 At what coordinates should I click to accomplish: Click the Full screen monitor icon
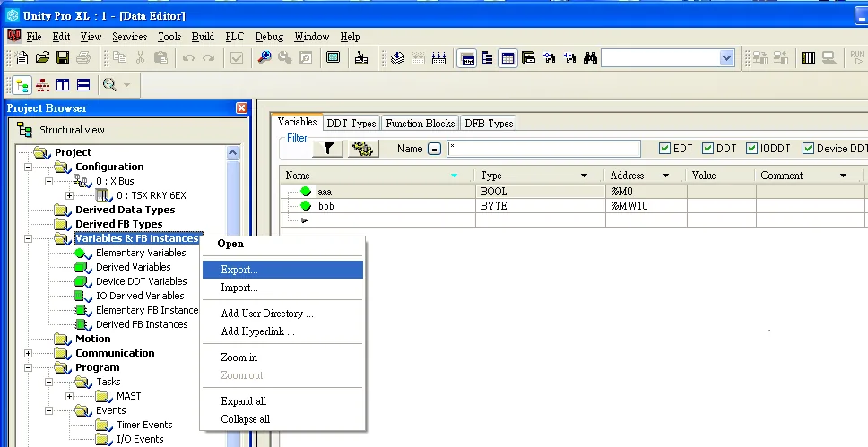pos(333,57)
